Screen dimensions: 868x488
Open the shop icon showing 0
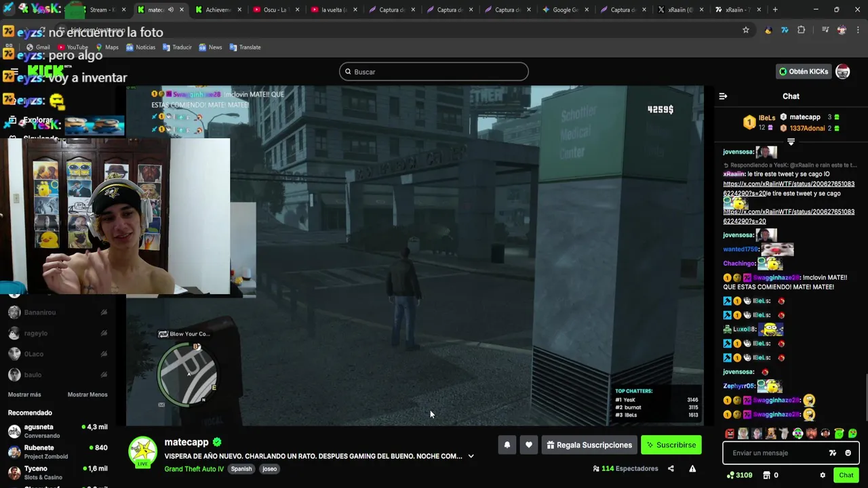770,475
